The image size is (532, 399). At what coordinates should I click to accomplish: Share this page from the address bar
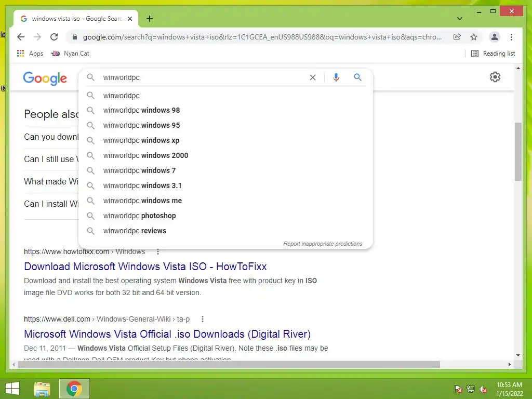(457, 37)
